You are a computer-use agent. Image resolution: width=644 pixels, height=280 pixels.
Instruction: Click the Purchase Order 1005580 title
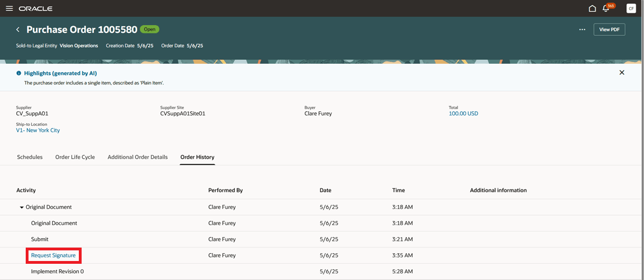coord(82,30)
